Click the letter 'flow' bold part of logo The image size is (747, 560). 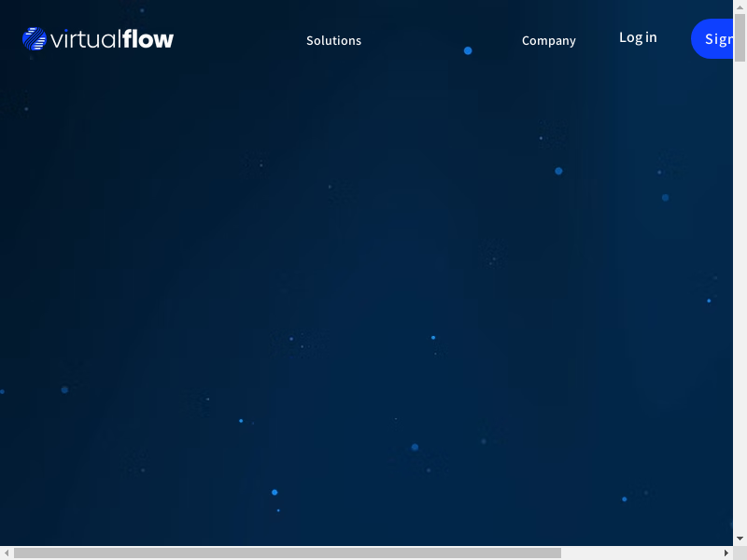[x=148, y=39]
